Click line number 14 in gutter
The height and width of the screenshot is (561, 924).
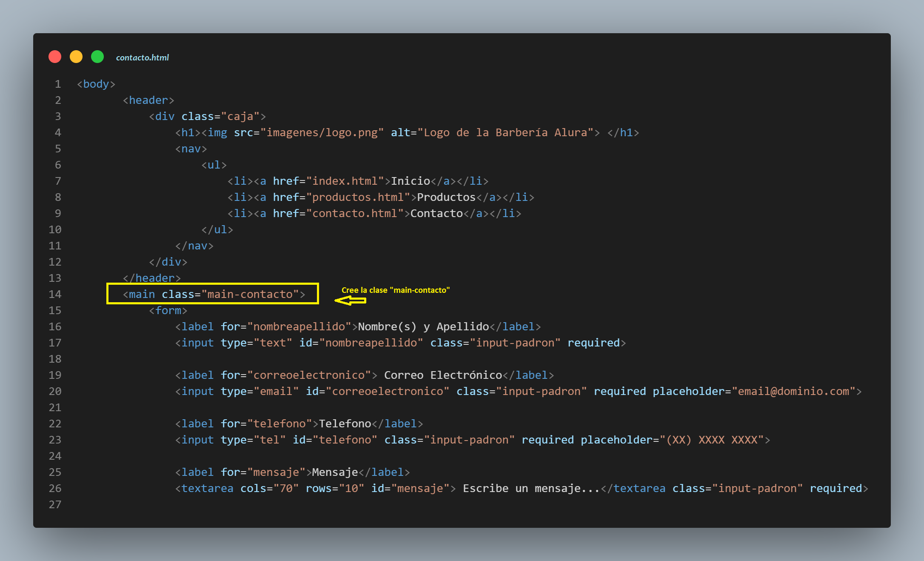coord(55,294)
